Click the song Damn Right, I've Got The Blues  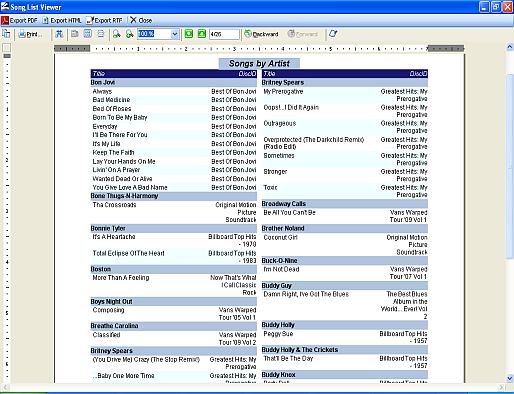coord(306,294)
